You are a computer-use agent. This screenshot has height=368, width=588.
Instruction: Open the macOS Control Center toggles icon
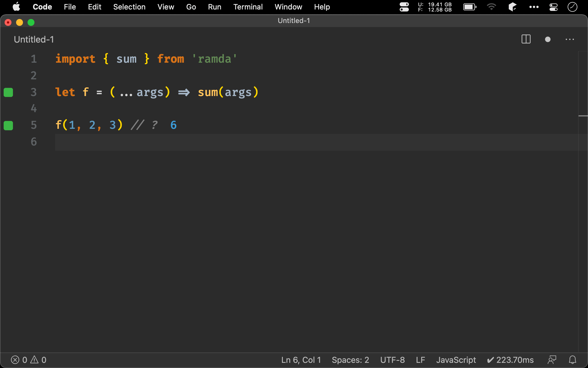coord(553,7)
